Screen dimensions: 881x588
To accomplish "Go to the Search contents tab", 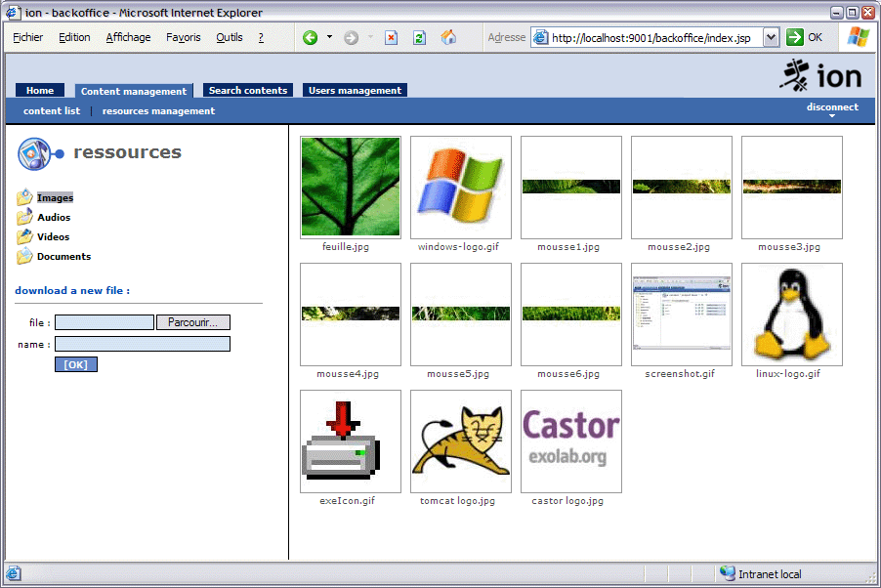I will [248, 91].
